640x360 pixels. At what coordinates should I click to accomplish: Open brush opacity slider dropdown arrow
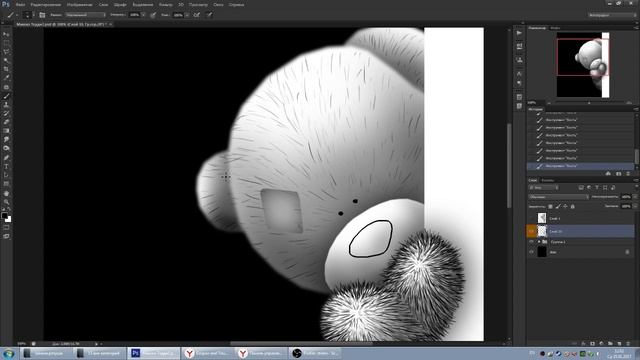point(143,15)
